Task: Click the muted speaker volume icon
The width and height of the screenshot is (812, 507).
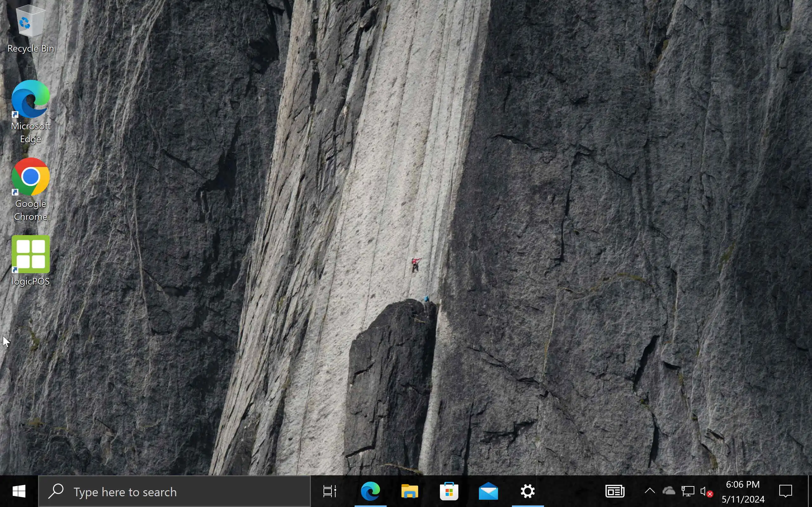Action: (706, 492)
